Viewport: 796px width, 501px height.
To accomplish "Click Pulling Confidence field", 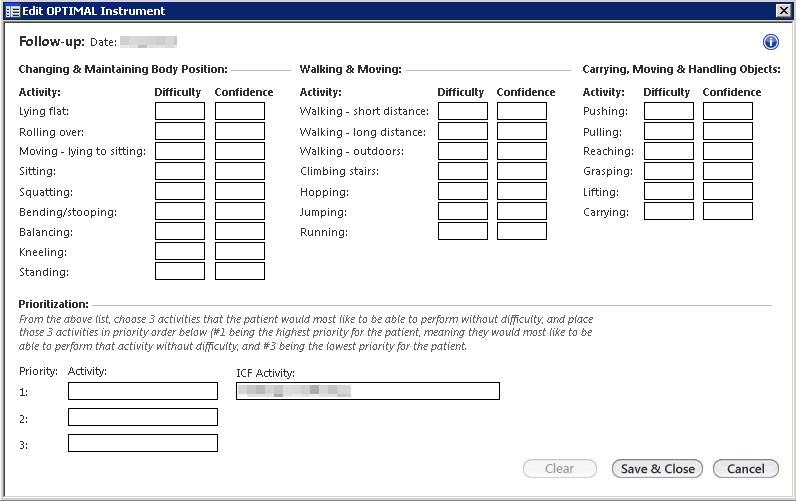I will coord(728,131).
